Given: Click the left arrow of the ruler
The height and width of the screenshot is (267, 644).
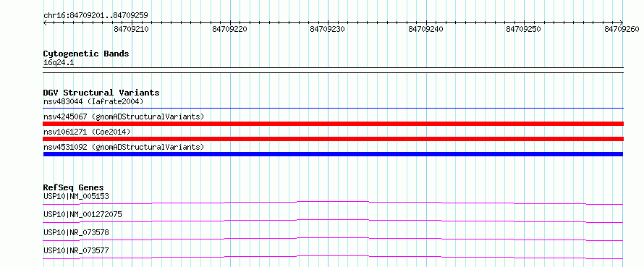Looking at the screenshot, I should point(45,23).
